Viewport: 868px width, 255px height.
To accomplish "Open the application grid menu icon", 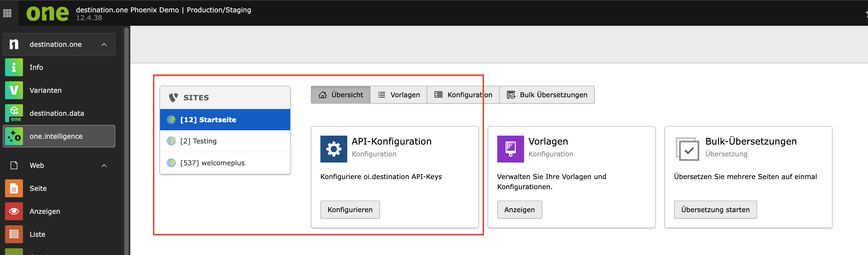I will (7, 13).
